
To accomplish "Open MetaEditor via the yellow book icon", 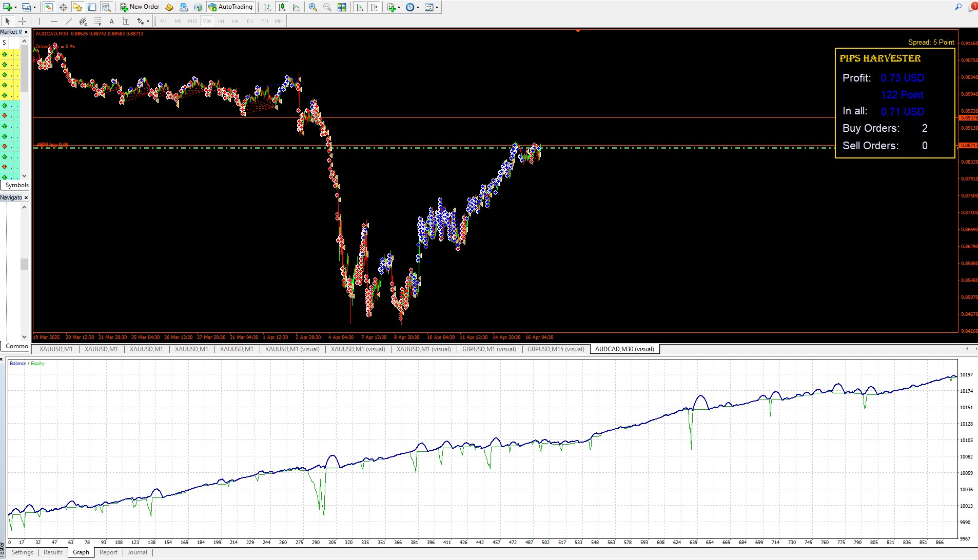I will click(x=169, y=7).
